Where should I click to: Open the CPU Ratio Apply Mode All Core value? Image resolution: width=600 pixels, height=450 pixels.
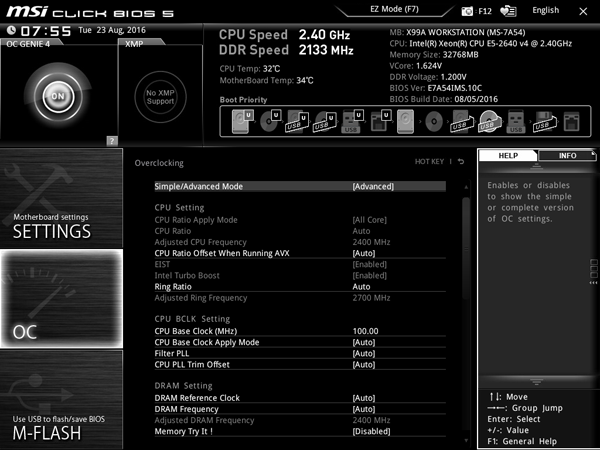click(369, 220)
